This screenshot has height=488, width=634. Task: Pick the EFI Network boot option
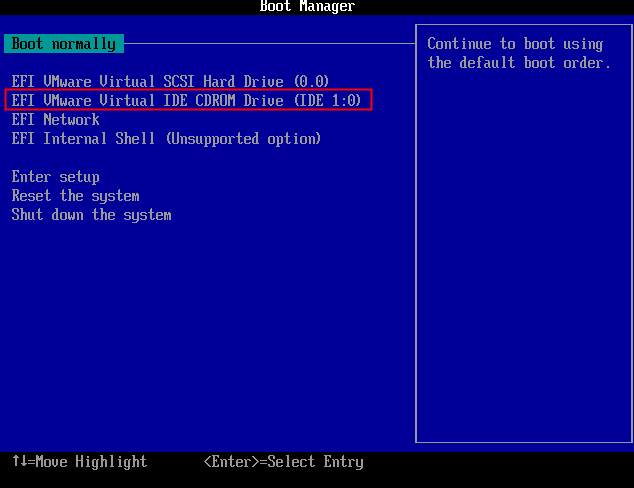(x=55, y=119)
